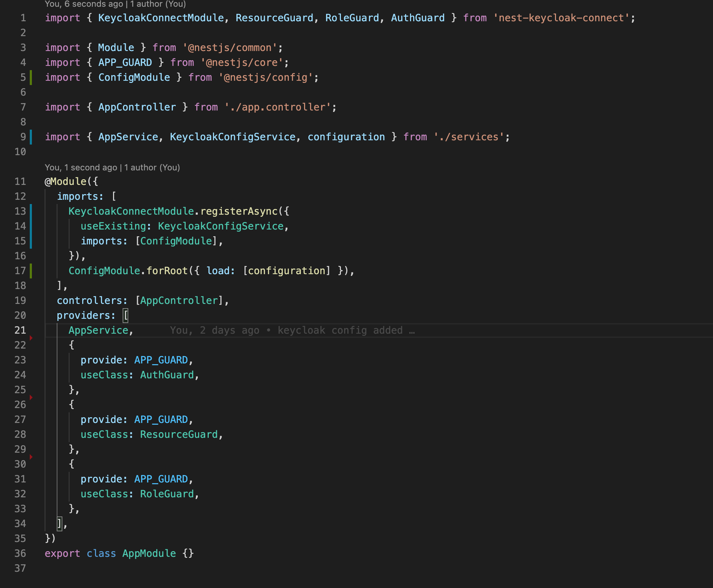Place cursor on the AppModule class name
Screen dimensions: 713x588
(149, 553)
